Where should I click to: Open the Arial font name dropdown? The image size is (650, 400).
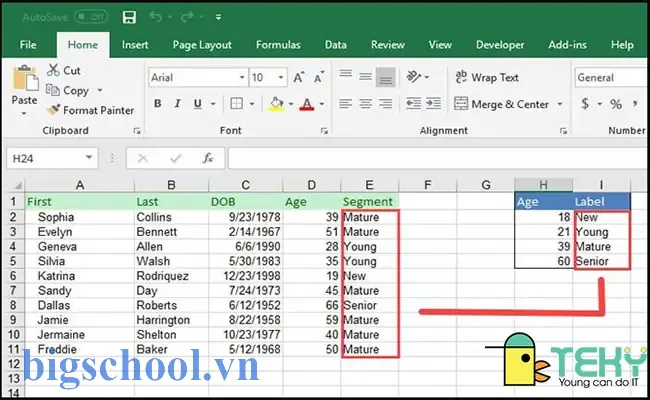[x=242, y=78]
